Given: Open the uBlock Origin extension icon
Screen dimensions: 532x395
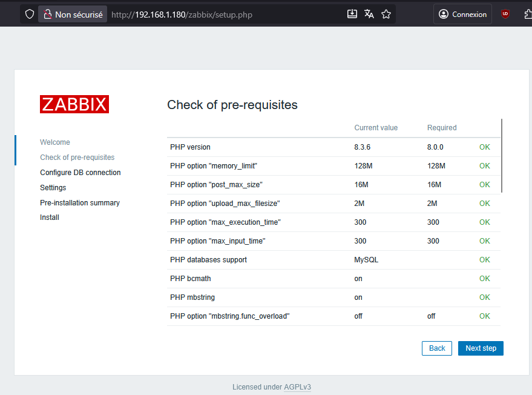Looking at the screenshot, I should tap(505, 14).
